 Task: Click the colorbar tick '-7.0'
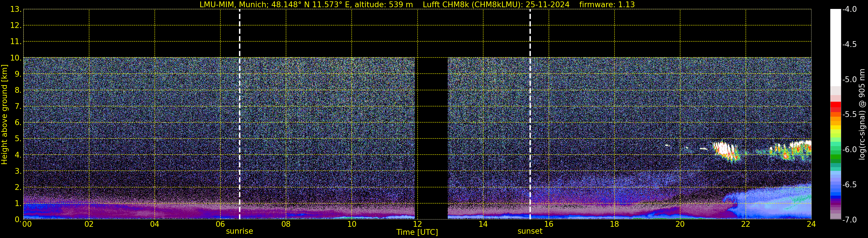[849, 220]
